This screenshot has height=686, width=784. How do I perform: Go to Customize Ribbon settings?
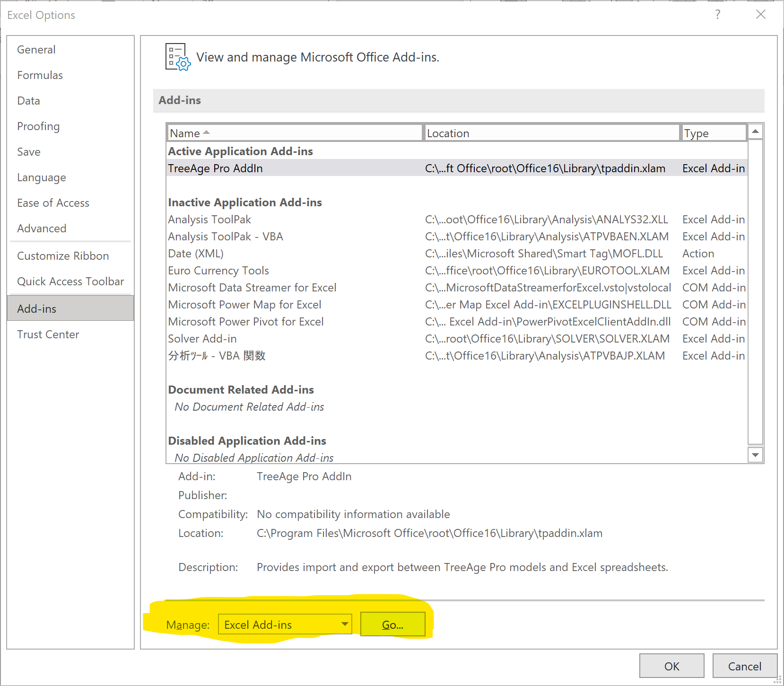coord(63,256)
